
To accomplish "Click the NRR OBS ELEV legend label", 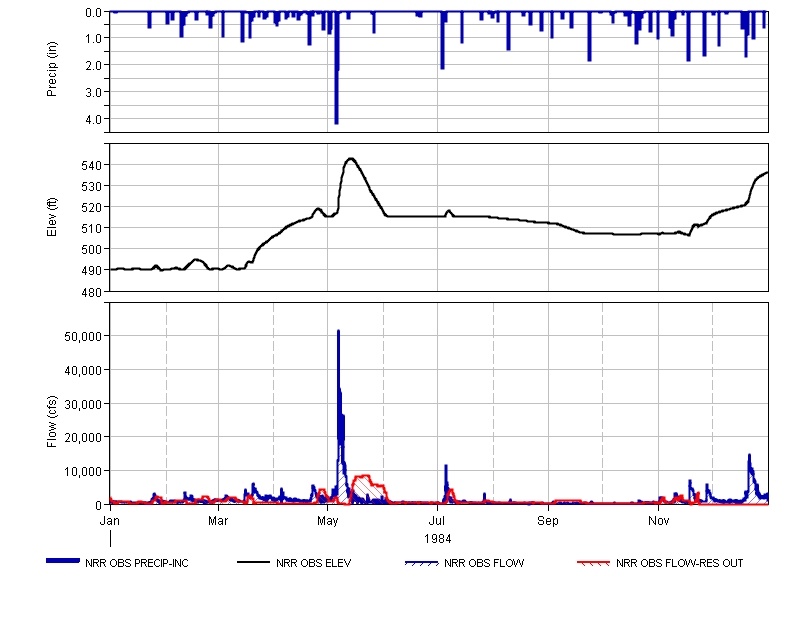I will tap(313, 563).
